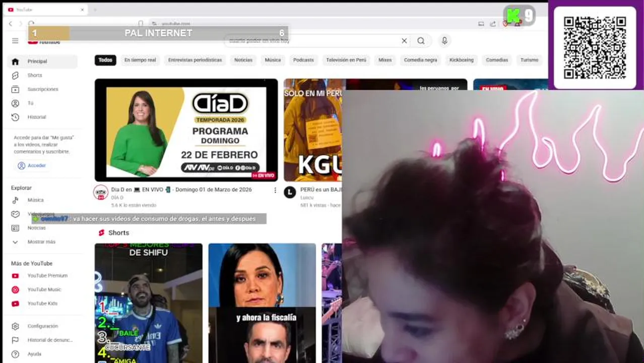644x363 pixels.
Task: Open Videojuegos explore icon
Action: [15, 214]
